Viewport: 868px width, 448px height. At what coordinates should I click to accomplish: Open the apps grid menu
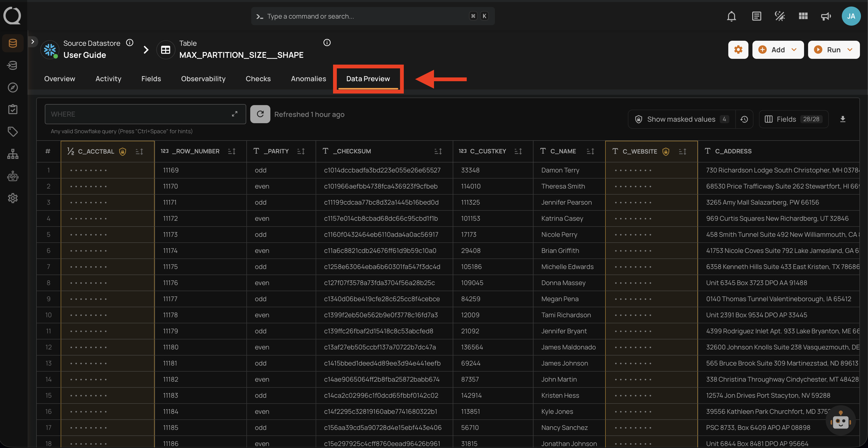[803, 16]
